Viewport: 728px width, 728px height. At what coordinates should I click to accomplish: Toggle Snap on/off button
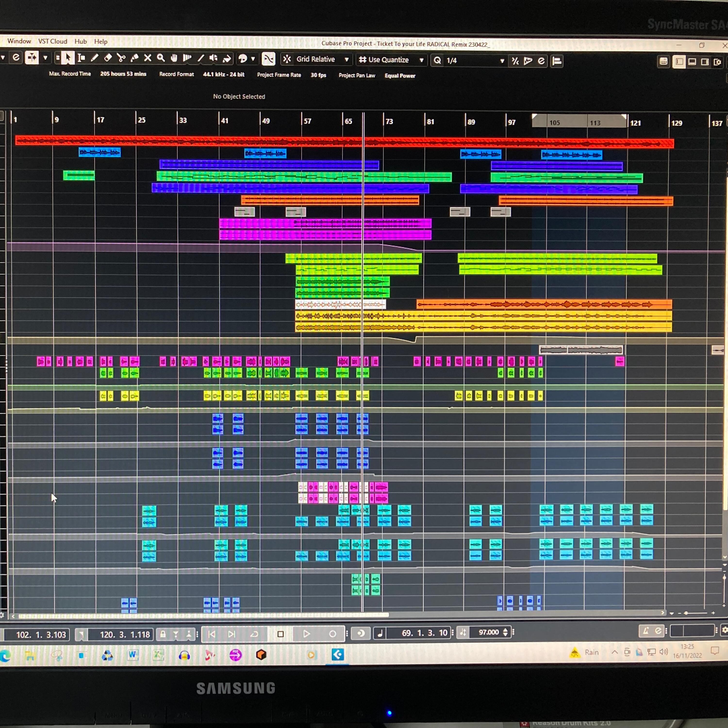287,59
